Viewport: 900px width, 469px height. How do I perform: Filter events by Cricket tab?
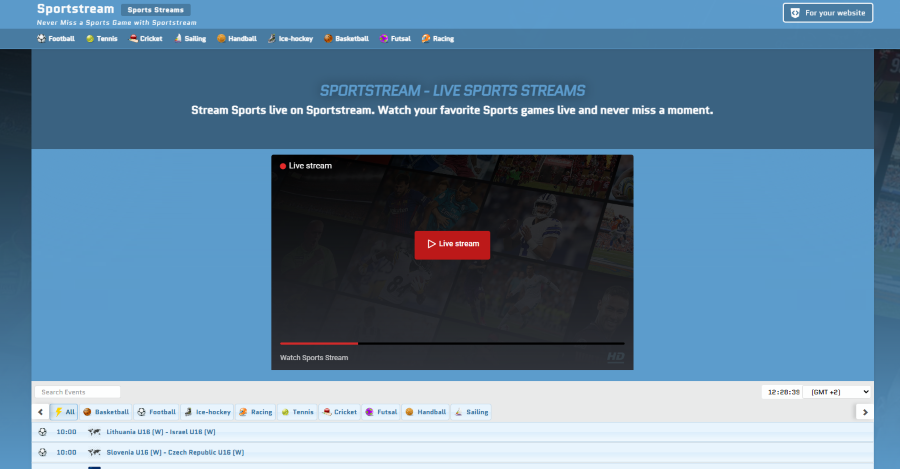coord(340,412)
